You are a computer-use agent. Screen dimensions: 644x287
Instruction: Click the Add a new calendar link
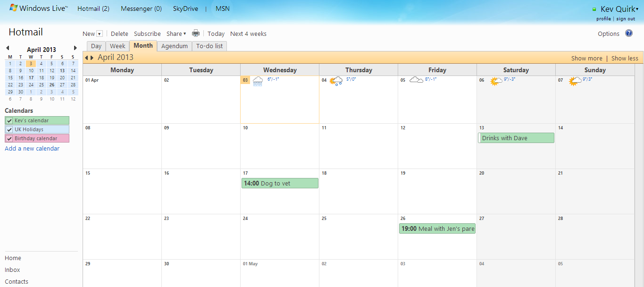pos(32,148)
